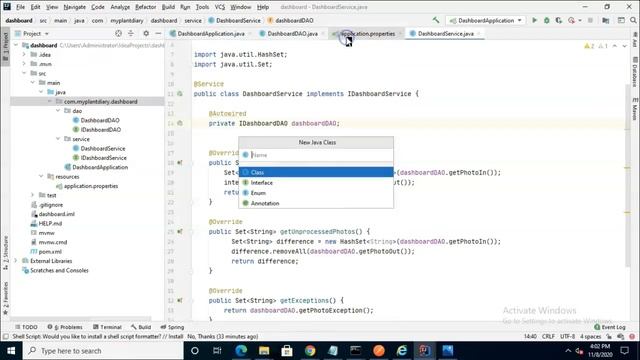The image size is (640, 360).
Task: Select Class in New Java Class popup
Action: 316,172
